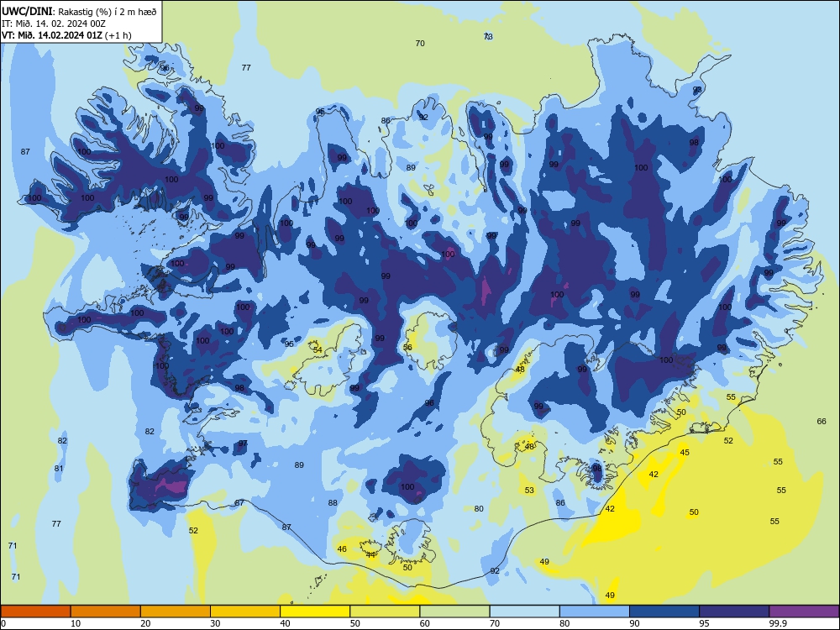The image size is (840, 630).
Task: Click the value "97" in the southwest
Action: pos(244,443)
